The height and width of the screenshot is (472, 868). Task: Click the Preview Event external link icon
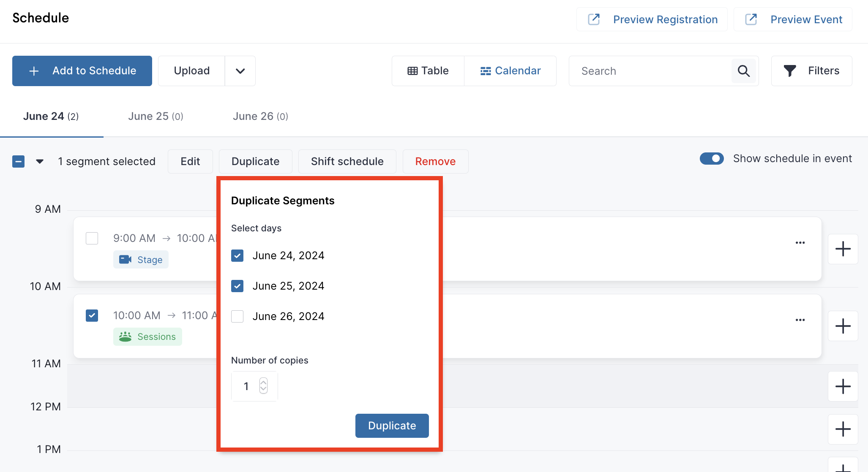pyautogui.click(x=751, y=19)
